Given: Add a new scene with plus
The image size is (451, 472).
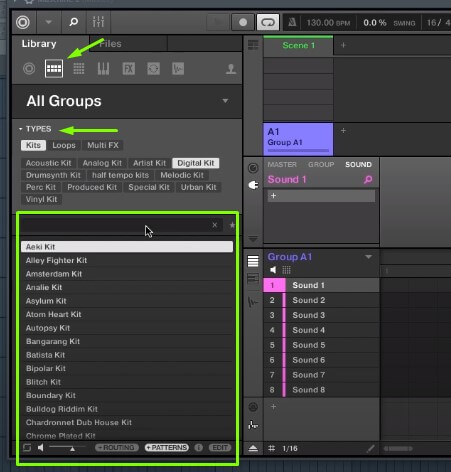Looking at the screenshot, I should 343,45.
